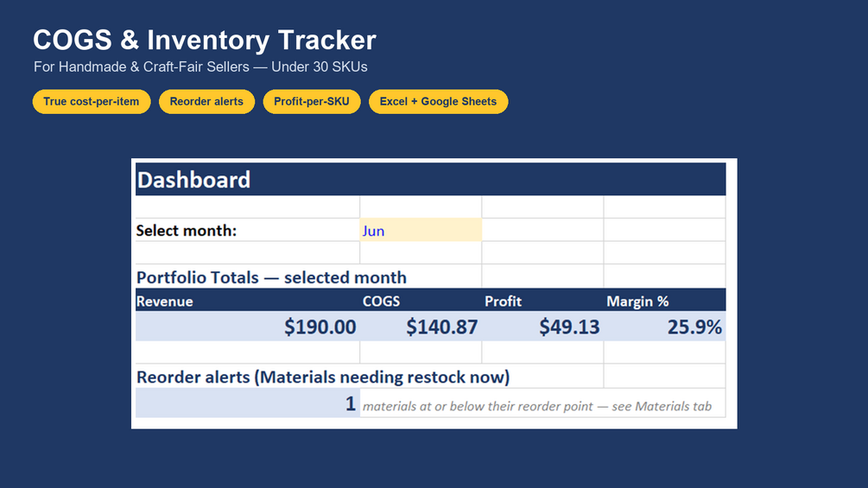
Task: Click the Select month label cell
Action: click(x=248, y=230)
